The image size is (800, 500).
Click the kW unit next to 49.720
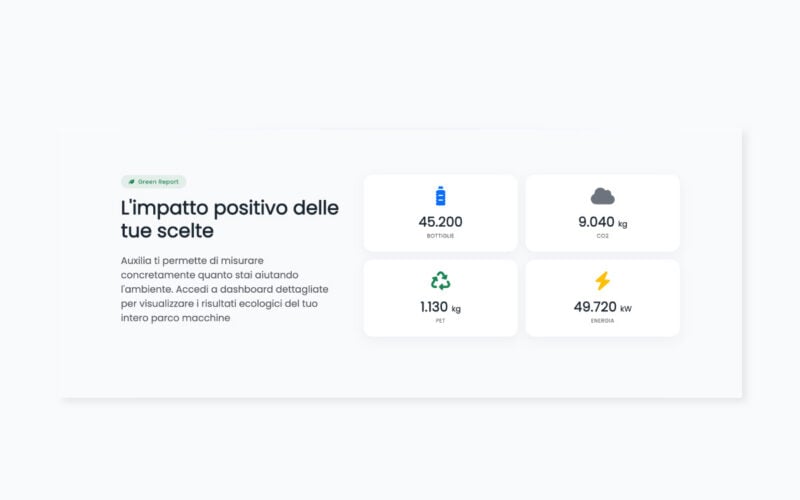(626, 309)
